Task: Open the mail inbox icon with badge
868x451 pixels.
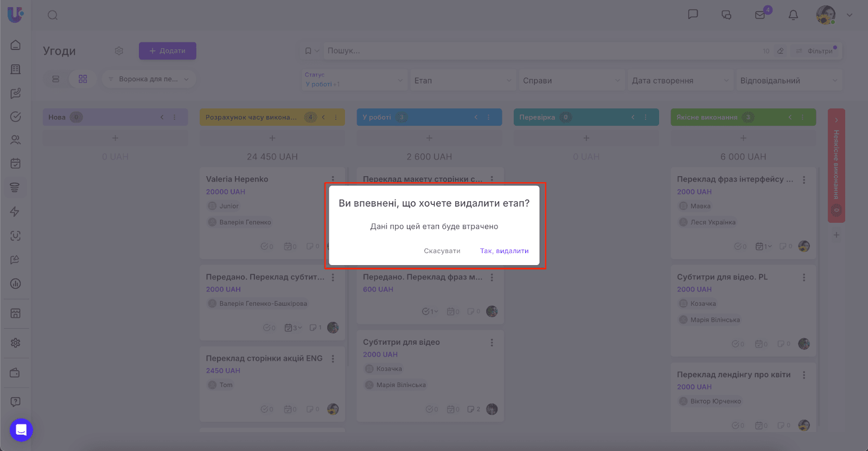Action: (x=760, y=15)
